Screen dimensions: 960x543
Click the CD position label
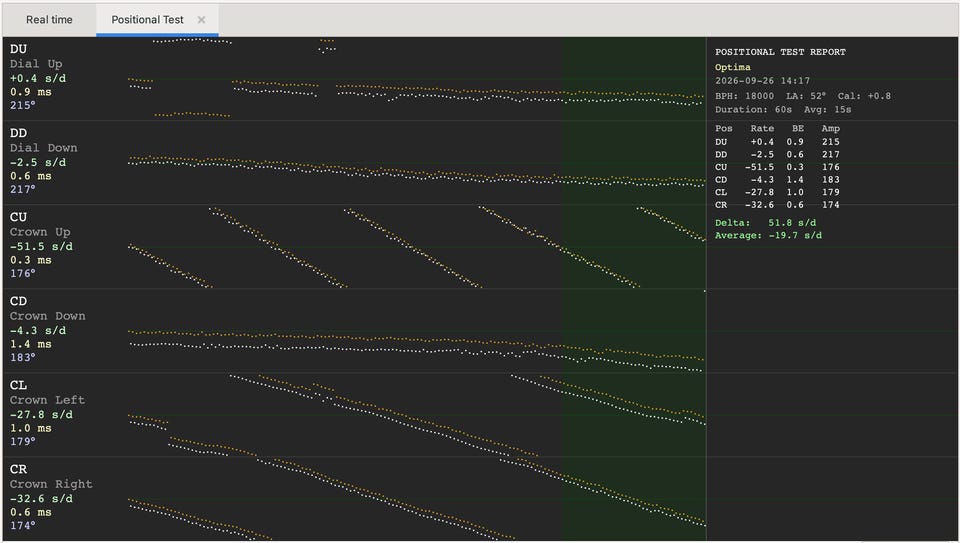18,301
